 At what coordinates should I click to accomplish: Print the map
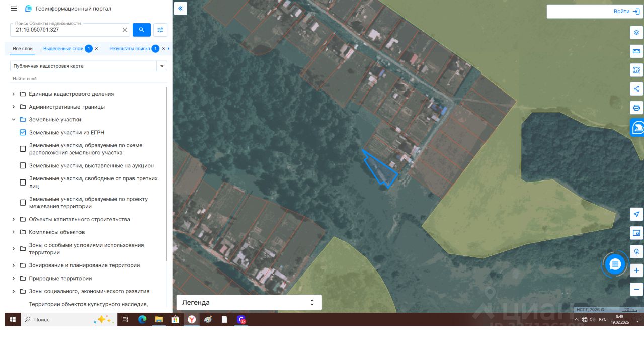click(x=636, y=108)
